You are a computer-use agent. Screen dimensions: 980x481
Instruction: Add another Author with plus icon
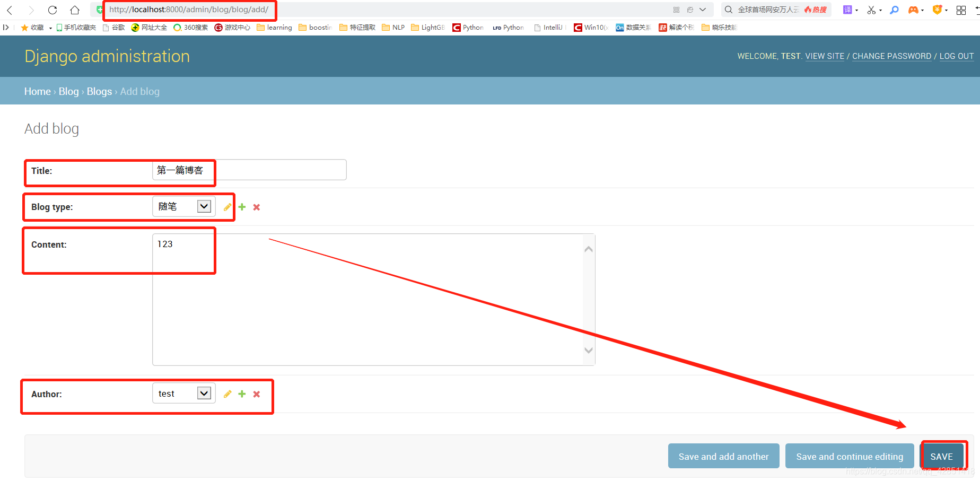pos(242,394)
